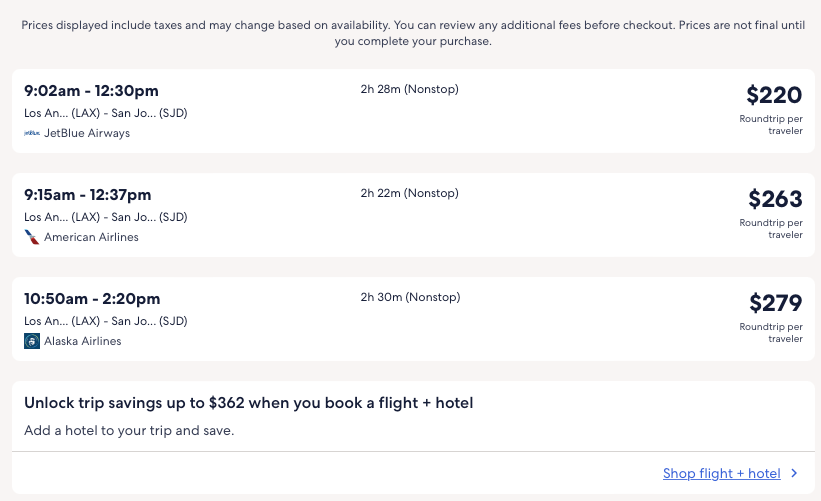Click the 2h 28m (Nonstop) duration
This screenshot has height=501, width=821.
click(x=409, y=89)
